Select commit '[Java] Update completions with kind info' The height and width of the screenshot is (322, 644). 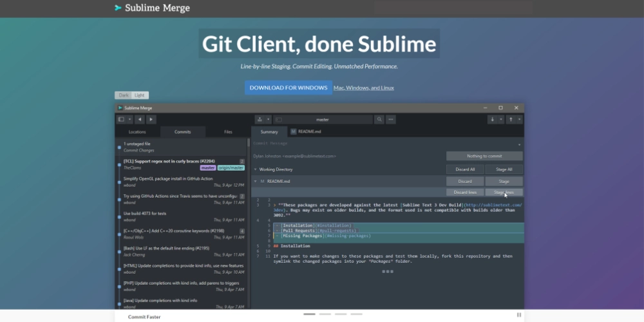pos(181,303)
